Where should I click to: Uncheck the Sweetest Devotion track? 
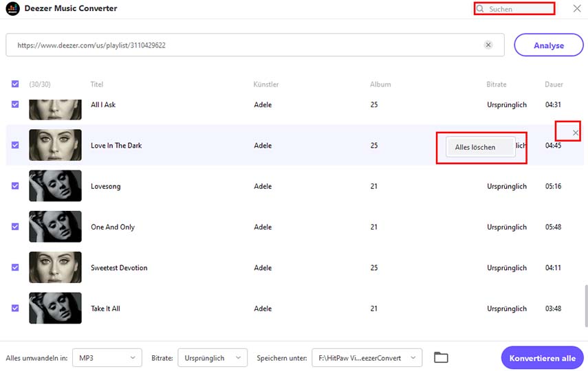[x=15, y=267]
